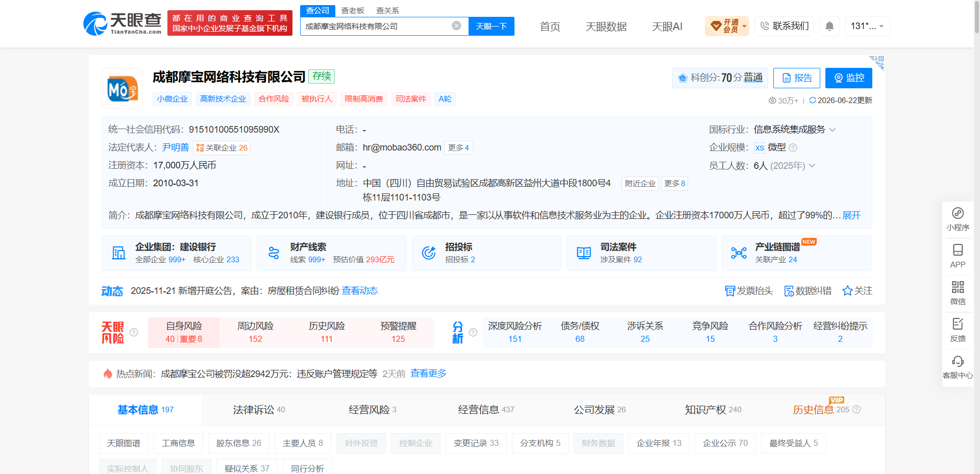
Task: Click the 产业链图谱 network icon
Action: (x=739, y=253)
